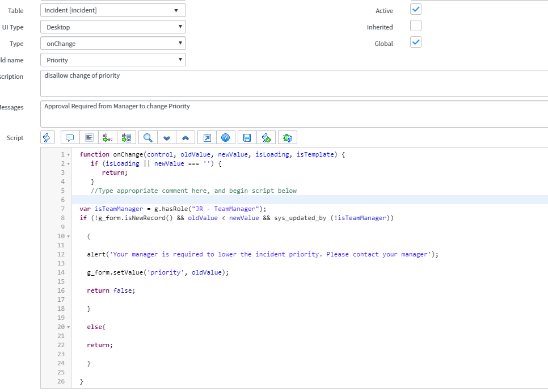The height and width of the screenshot is (392, 548).
Task: Find the previous search match
Action: click(x=185, y=137)
